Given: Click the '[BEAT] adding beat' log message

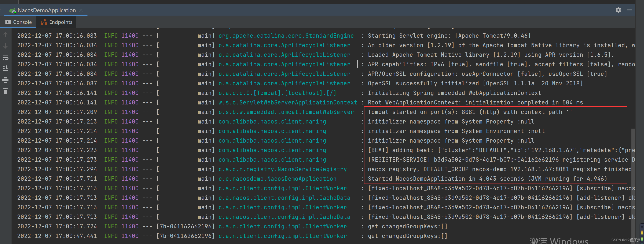Looking at the screenshot, I should click(x=501, y=150).
